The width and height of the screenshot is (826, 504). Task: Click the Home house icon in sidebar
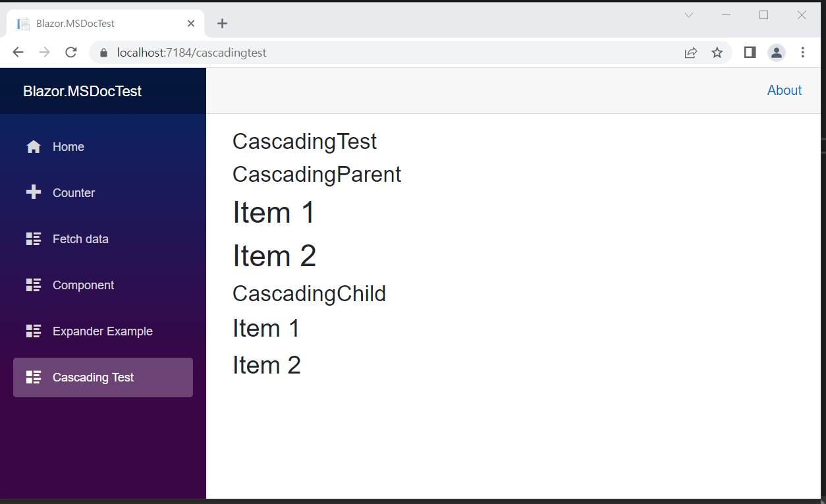coord(34,146)
